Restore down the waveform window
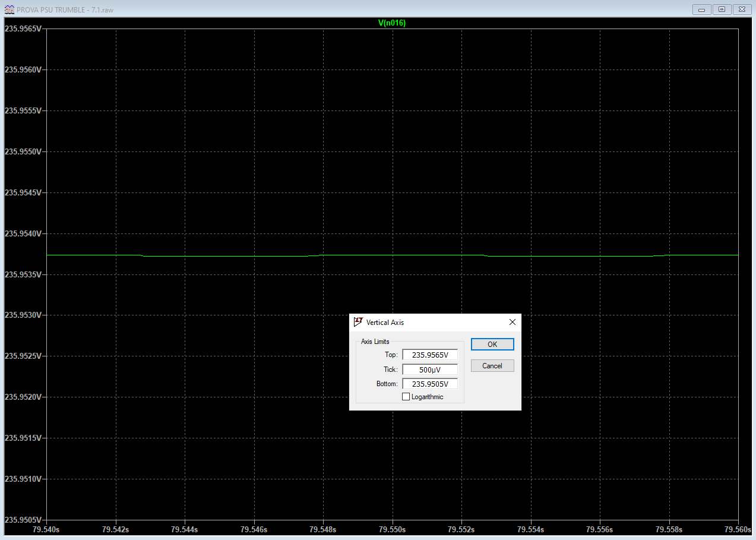The width and height of the screenshot is (756, 540). point(722,9)
